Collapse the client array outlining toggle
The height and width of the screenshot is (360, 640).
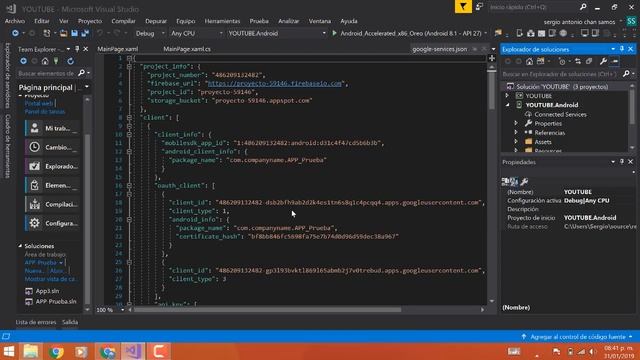coord(129,118)
